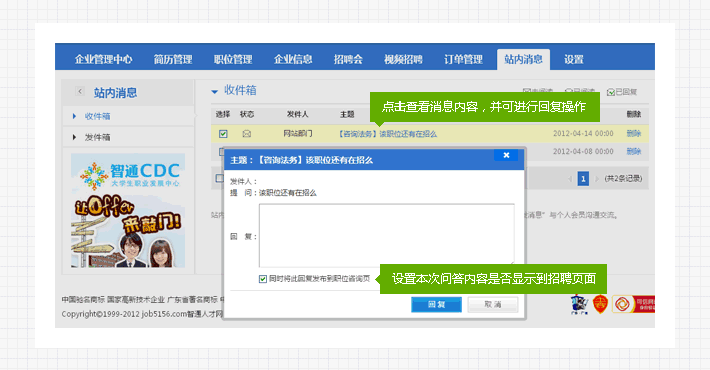The width and height of the screenshot is (710, 370).
Task: Open the 智通CDC banner advertisement
Action: (128, 211)
